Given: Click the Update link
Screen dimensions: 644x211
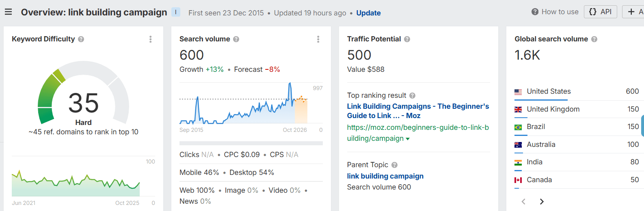Looking at the screenshot, I should (x=368, y=13).
